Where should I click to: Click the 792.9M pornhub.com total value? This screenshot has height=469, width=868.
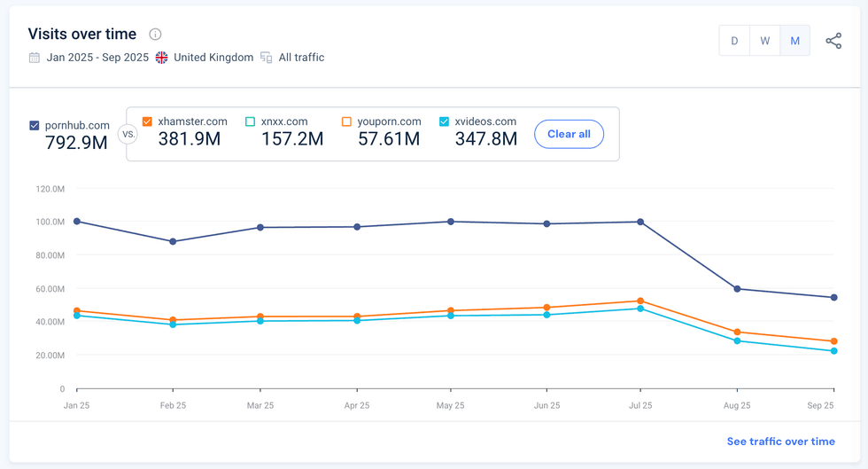pos(76,143)
